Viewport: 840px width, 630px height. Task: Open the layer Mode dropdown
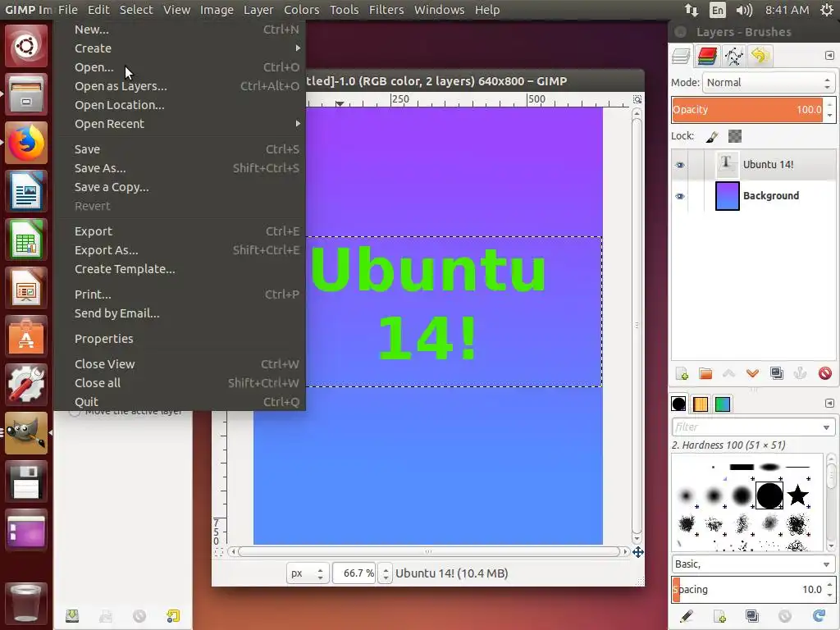click(x=769, y=83)
